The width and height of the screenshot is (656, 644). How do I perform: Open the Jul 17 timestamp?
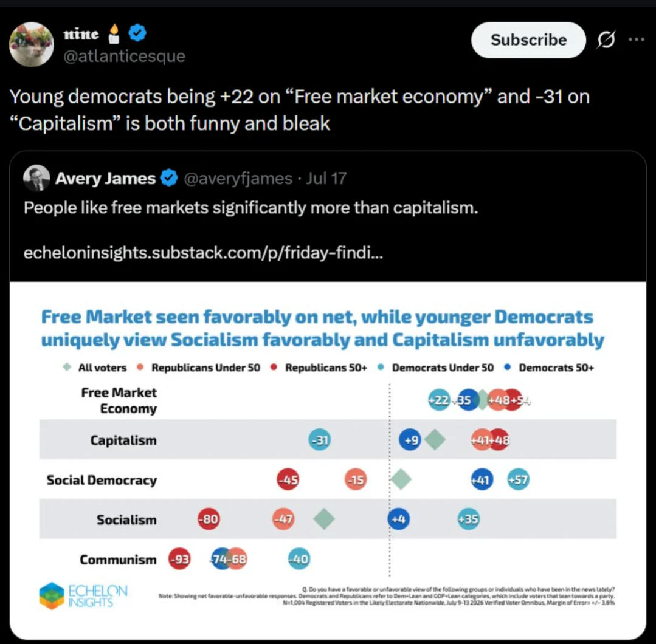tap(326, 179)
